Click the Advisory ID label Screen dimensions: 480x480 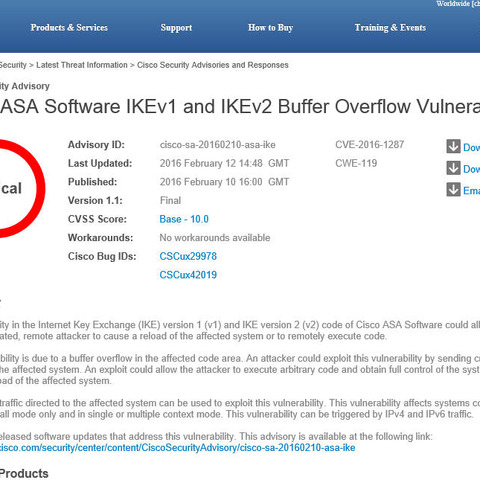tap(96, 145)
